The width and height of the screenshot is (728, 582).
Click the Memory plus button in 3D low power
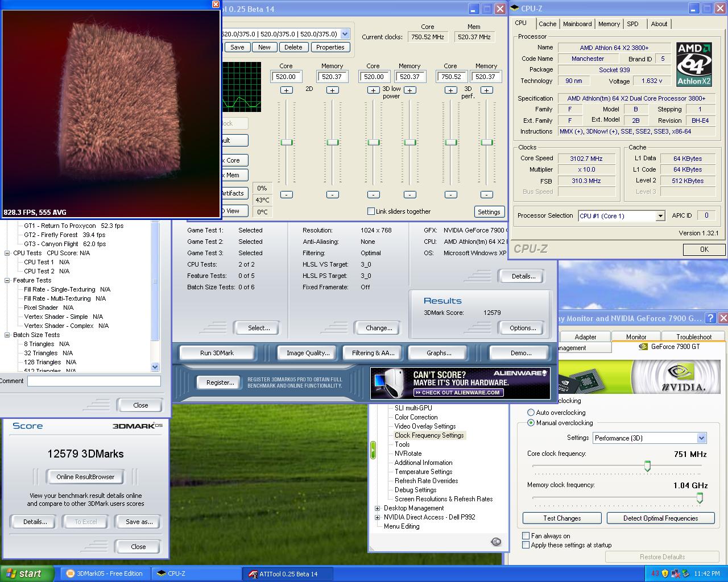(410, 90)
